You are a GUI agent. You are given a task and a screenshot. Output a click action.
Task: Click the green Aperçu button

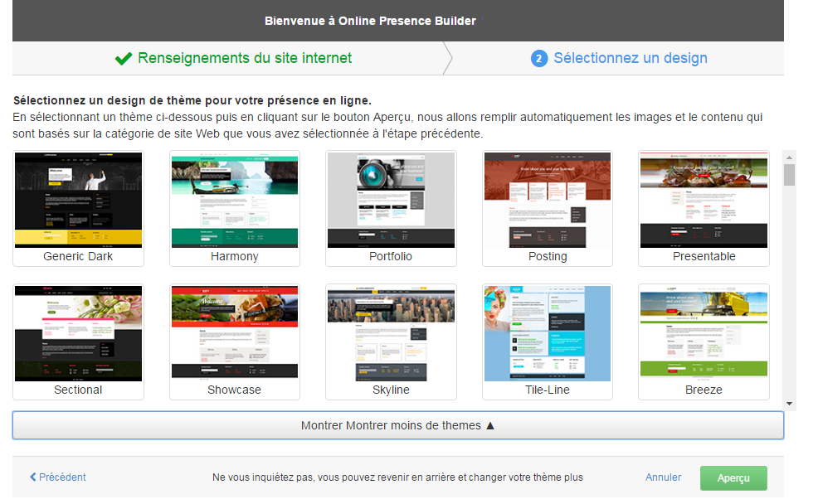point(733,478)
